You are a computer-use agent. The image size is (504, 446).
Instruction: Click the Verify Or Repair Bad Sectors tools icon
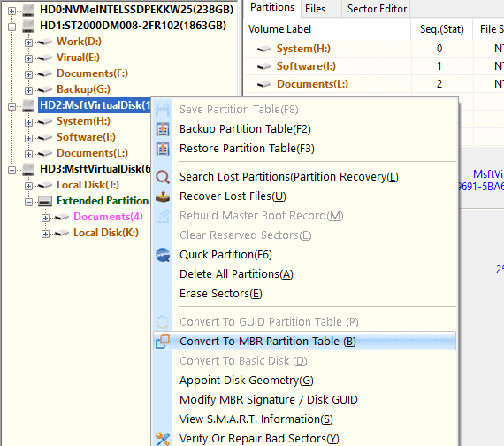coord(163,439)
